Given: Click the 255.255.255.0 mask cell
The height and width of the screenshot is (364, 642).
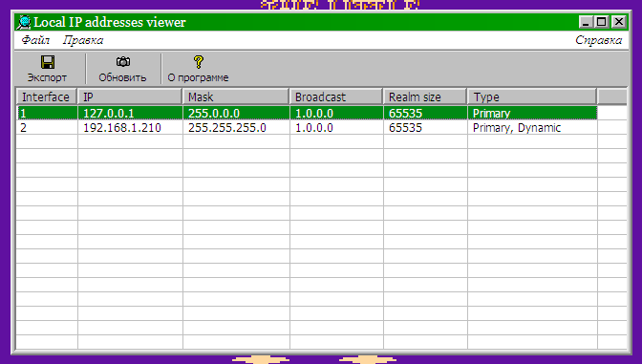Looking at the screenshot, I should (x=236, y=128).
